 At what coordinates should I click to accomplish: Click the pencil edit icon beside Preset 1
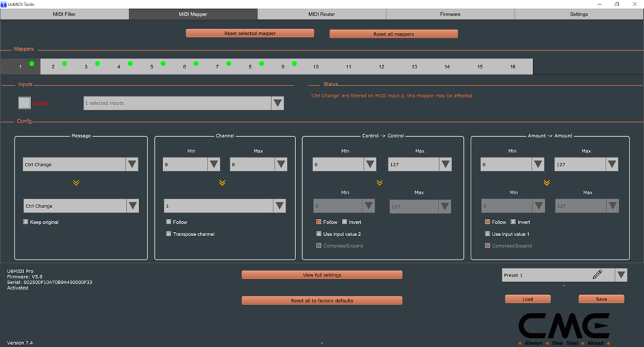[597, 274]
